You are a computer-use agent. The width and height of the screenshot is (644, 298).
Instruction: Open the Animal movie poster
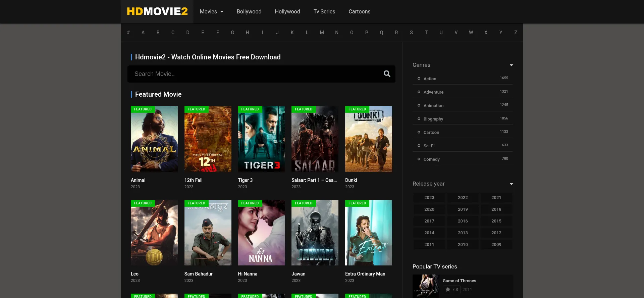click(154, 139)
